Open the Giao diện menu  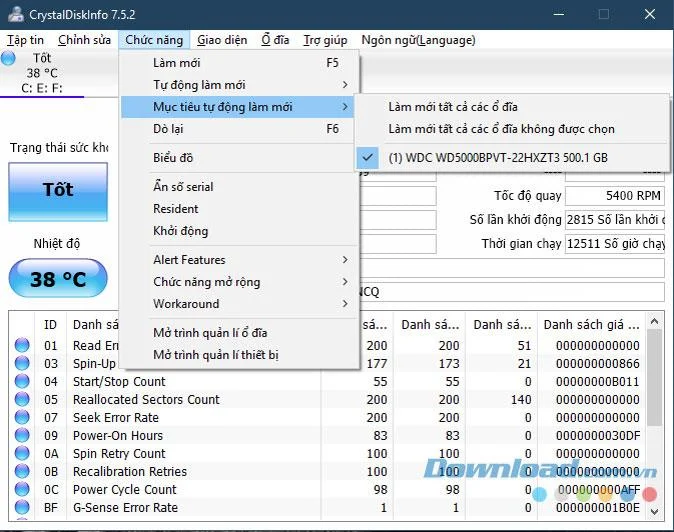tap(222, 40)
